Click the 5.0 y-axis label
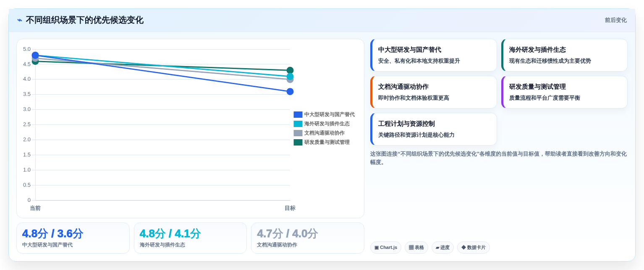This screenshot has height=270, width=644. click(x=27, y=49)
